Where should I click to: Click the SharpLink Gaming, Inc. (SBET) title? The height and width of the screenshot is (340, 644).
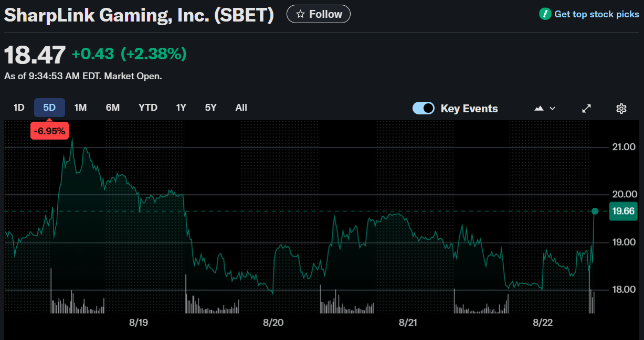point(139,15)
